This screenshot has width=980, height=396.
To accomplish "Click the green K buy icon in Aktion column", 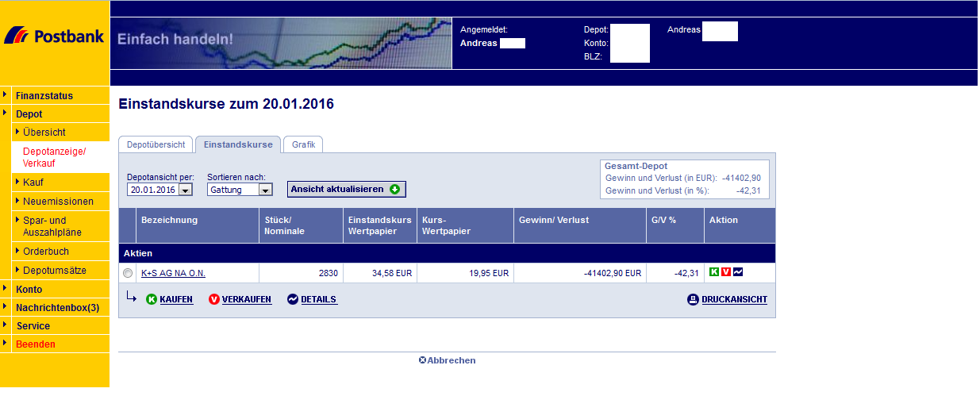I will (713, 272).
